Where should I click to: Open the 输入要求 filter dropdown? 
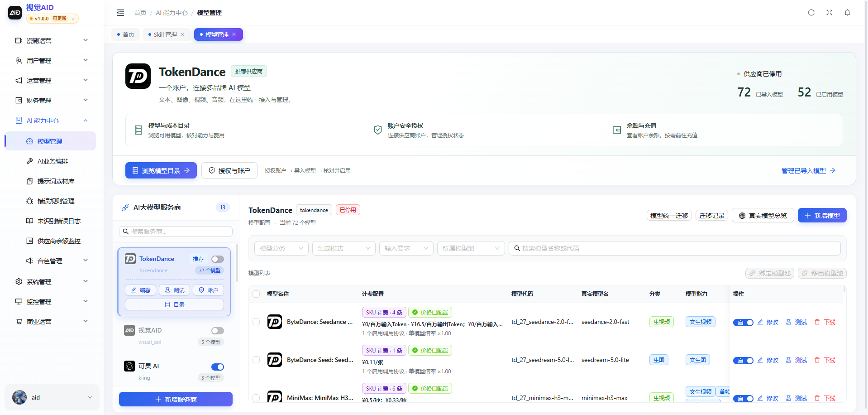[x=406, y=248]
